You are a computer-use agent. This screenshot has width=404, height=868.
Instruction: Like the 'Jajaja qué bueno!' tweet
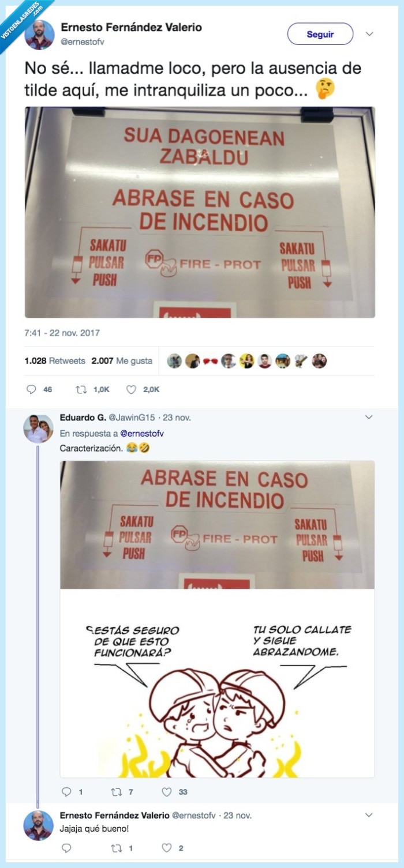coord(167,848)
